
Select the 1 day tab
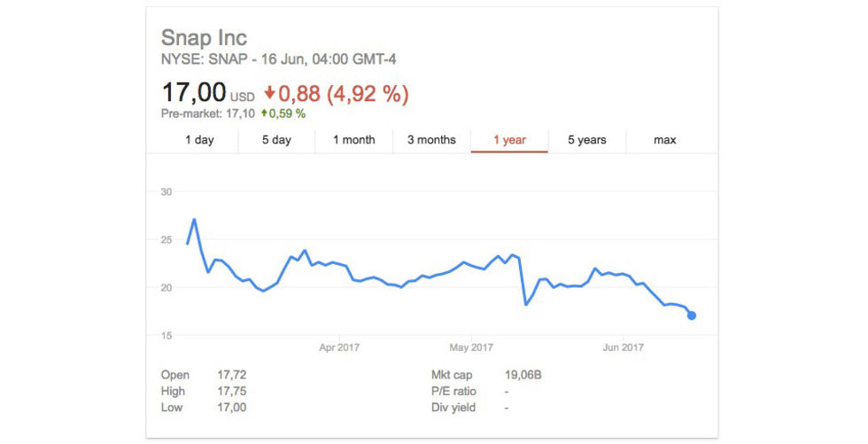[x=199, y=140]
